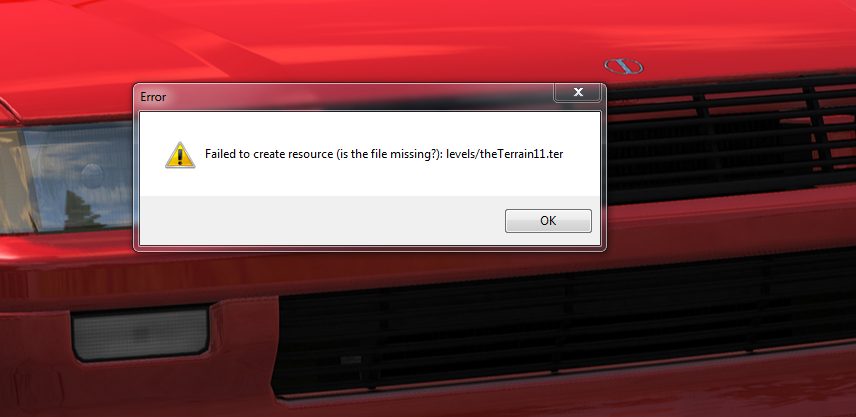Click the "Error" title text in the dialog
This screenshot has width=856, height=417.
click(x=153, y=97)
